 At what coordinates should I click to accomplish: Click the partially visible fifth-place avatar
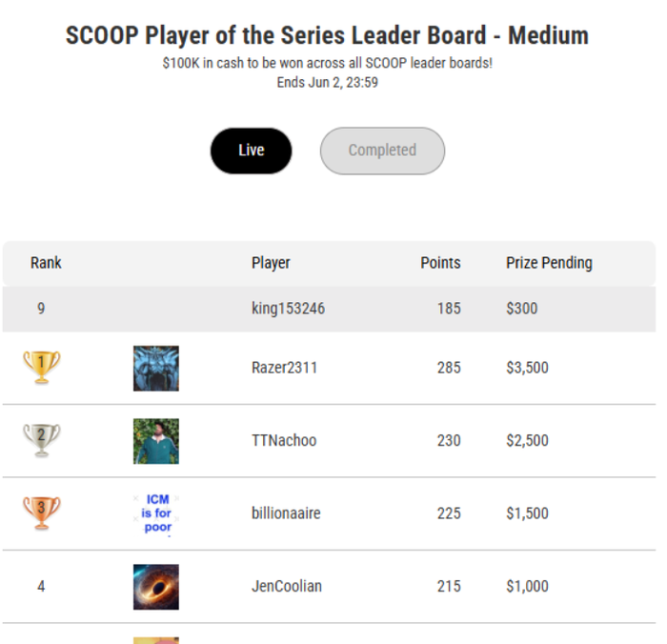(x=156, y=640)
